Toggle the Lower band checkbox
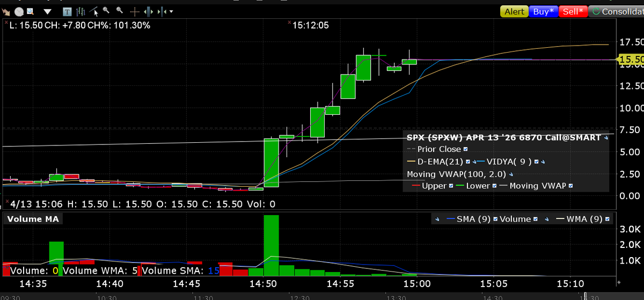The image size is (644, 300). coord(494,186)
